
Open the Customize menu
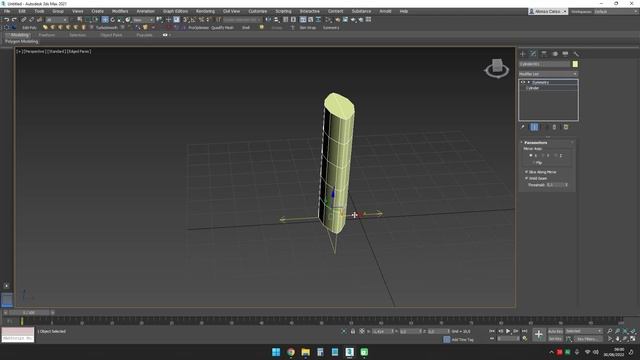pos(258,11)
